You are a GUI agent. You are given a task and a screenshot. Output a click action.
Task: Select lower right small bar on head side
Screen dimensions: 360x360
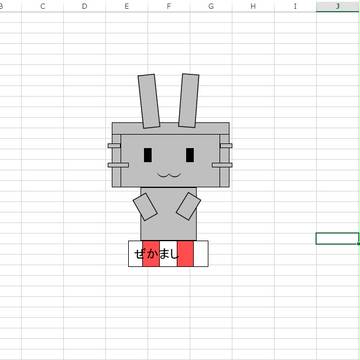[x=222, y=165]
